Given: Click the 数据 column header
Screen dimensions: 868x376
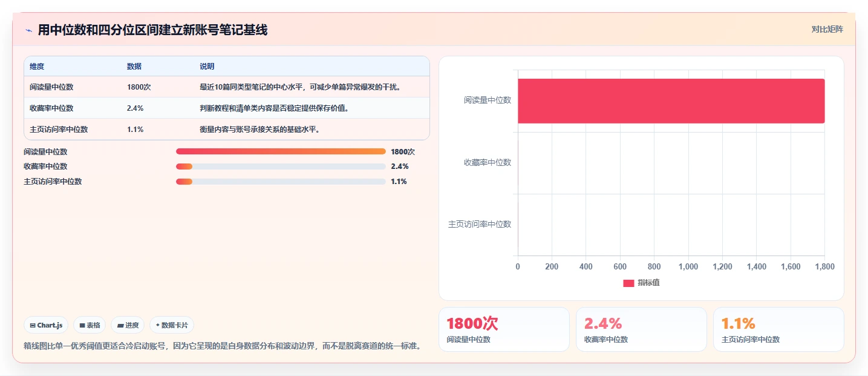Looking at the screenshot, I should click(134, 67).
